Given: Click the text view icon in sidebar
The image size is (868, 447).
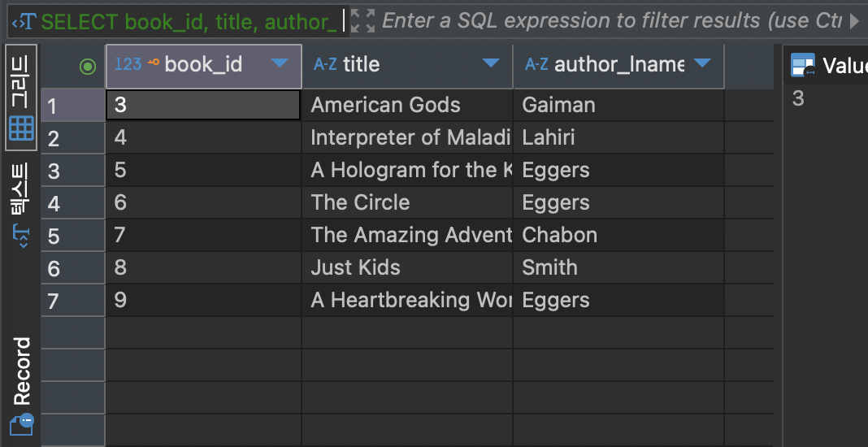Looking at the screenshot, I should point(22,237).
